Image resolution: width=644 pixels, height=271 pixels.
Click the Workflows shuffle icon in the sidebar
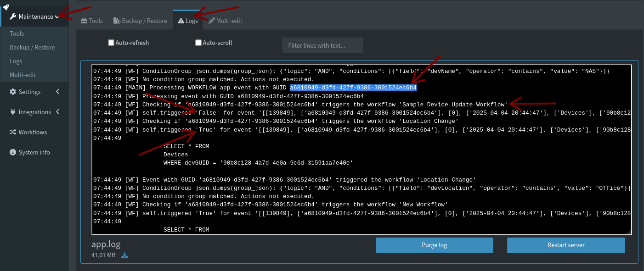click(x=14, y=132)
